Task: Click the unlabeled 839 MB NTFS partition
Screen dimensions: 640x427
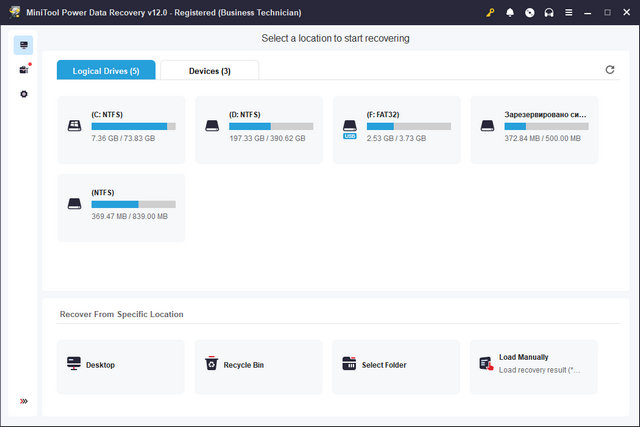Action: 121,207
